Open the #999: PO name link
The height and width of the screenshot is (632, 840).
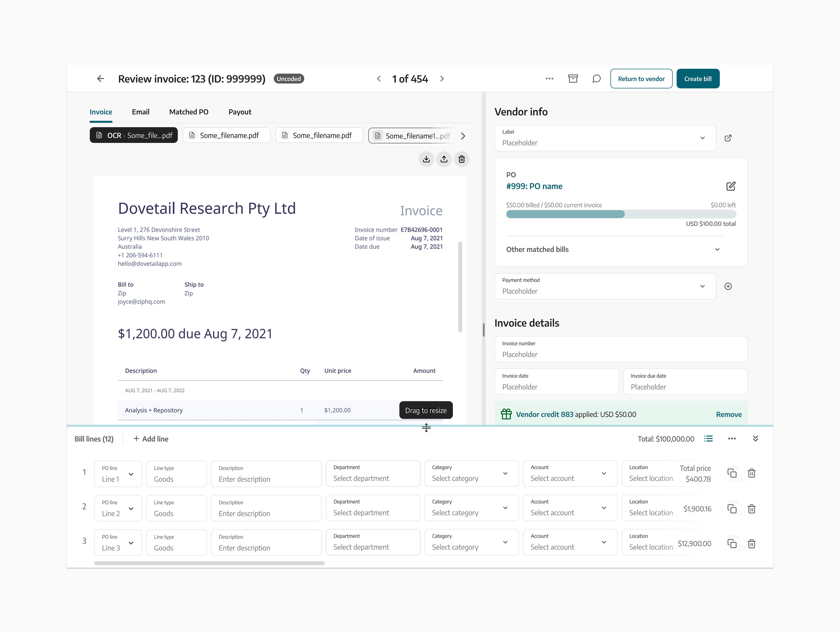point(534,186)
